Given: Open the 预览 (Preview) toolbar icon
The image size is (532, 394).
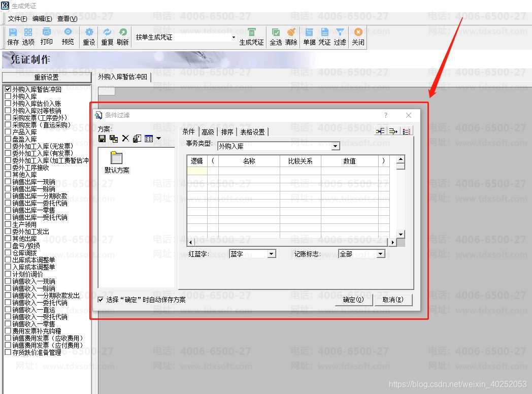Looking at the screenshot, I should [68, 37].
